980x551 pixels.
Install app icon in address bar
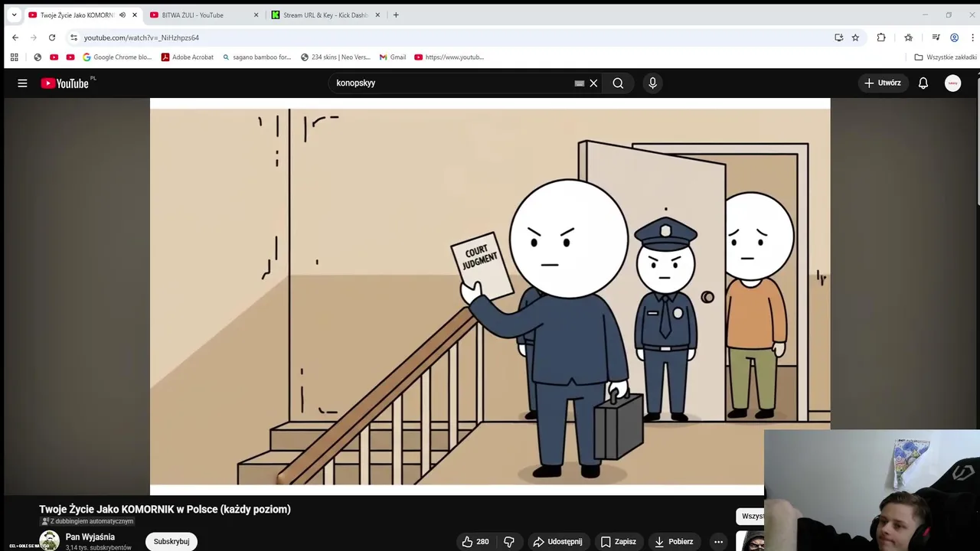[838, 37]
